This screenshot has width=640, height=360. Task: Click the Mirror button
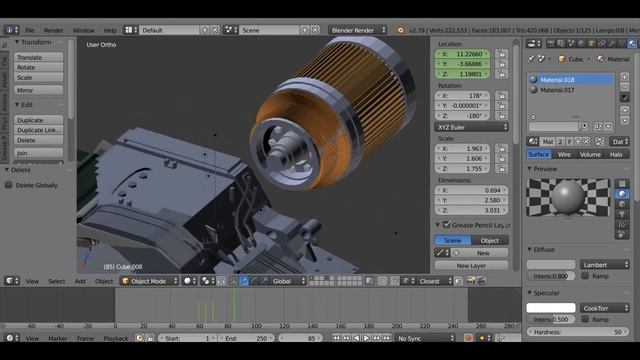(x=39, y=90)
